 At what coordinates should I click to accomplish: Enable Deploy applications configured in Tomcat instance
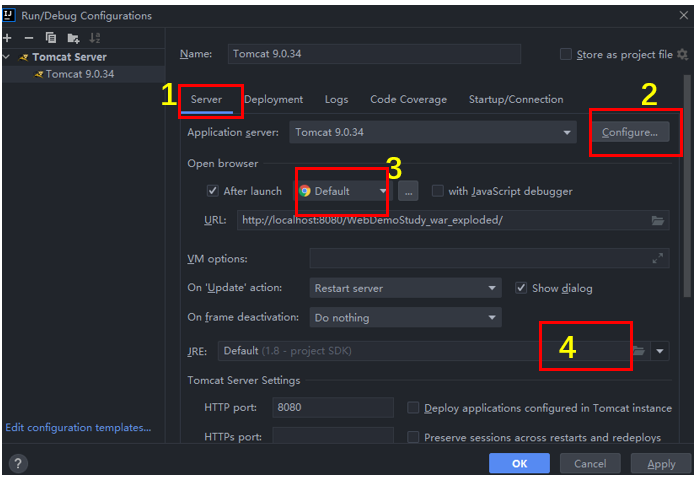point(413,407)
